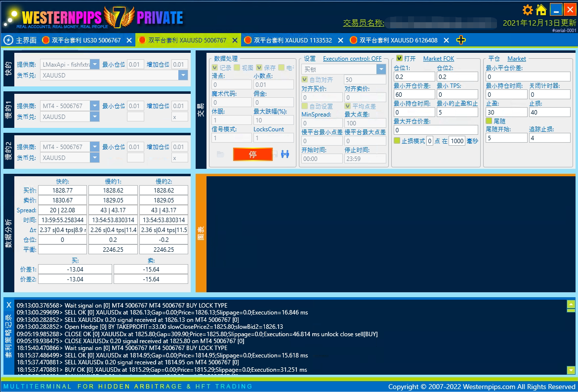Open the 快的 provider LMaxApi dropdown
Viewport: 578px width, 392px height.
(95, 65)
